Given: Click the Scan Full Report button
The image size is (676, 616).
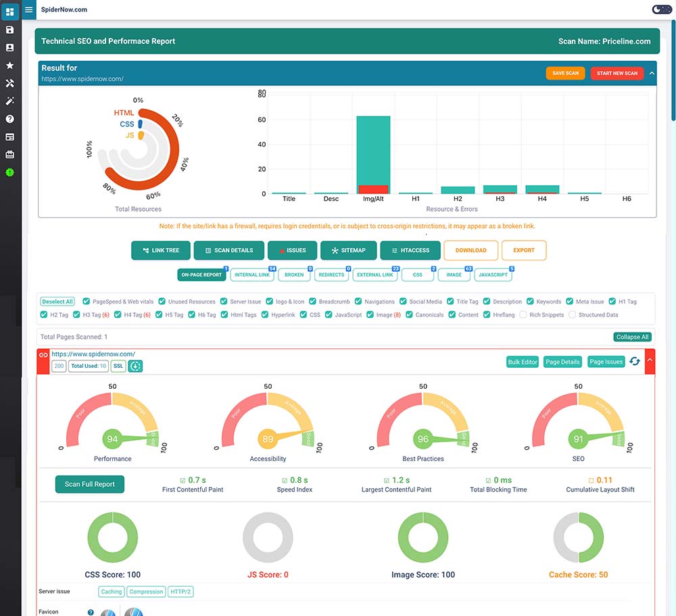Looking at the screenshot, I should pyautogui.click(x=89, y=485).
